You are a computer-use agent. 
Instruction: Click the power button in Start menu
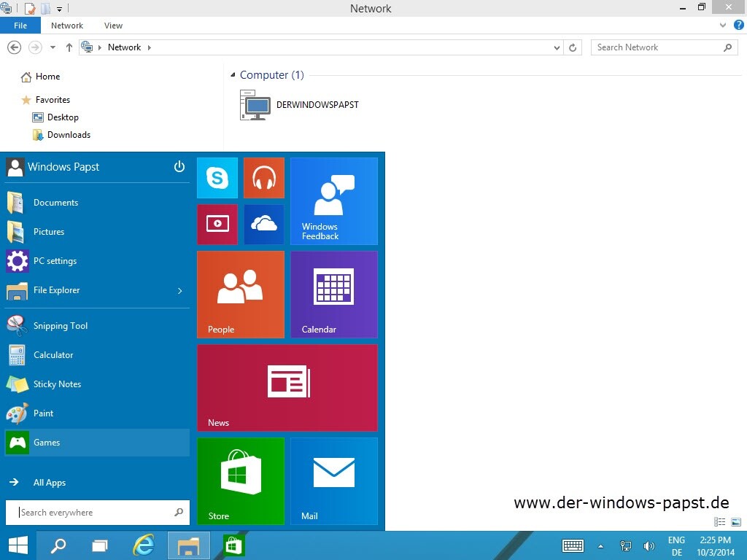point(179,167)
